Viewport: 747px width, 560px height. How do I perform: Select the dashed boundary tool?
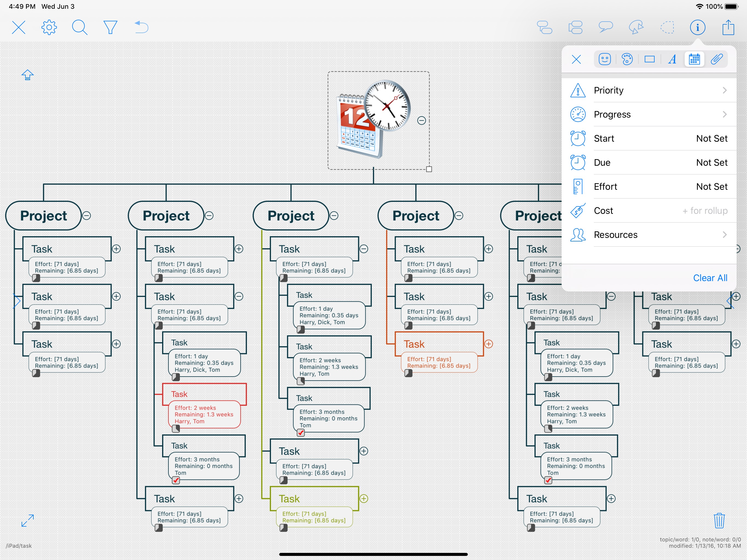point(667,27)
